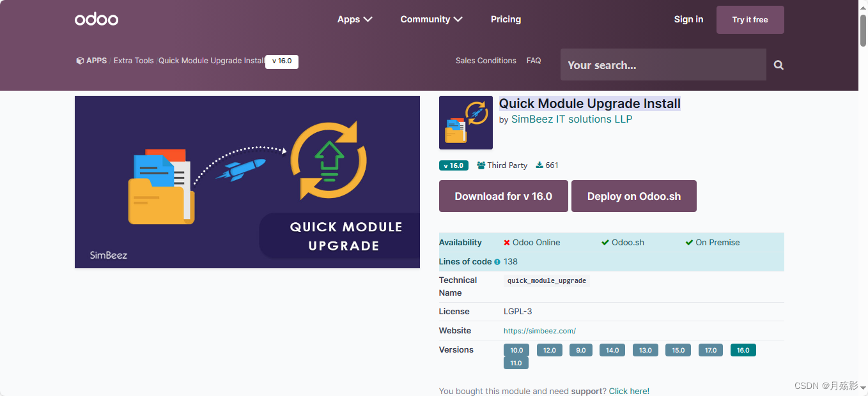
Task: Select the version 14.0 badge
Action: click(612, 350)
